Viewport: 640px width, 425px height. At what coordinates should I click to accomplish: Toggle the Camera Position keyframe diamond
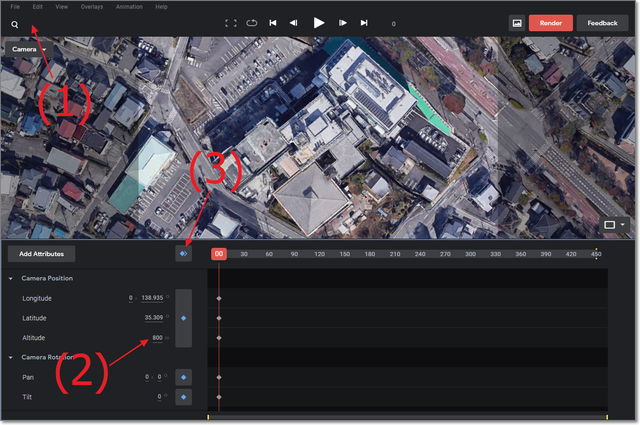[183, 318]
